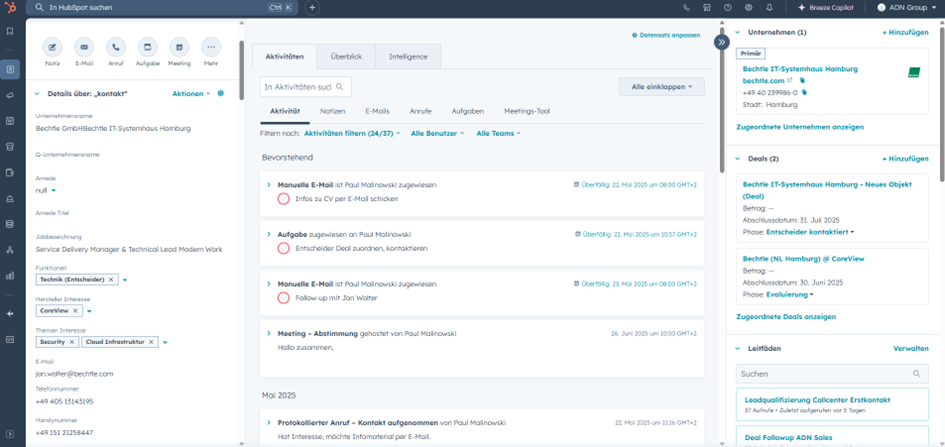Collapse the 'Details über: kontakt' section
The height and width of the screenshot is (447, 945).
click(x=37, y=94)
